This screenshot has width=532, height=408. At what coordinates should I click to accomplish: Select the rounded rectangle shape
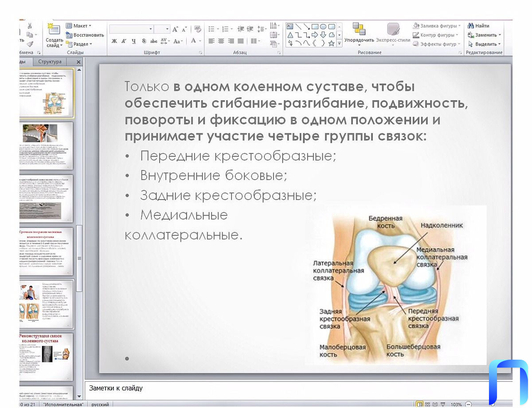(x=331, y=26)
